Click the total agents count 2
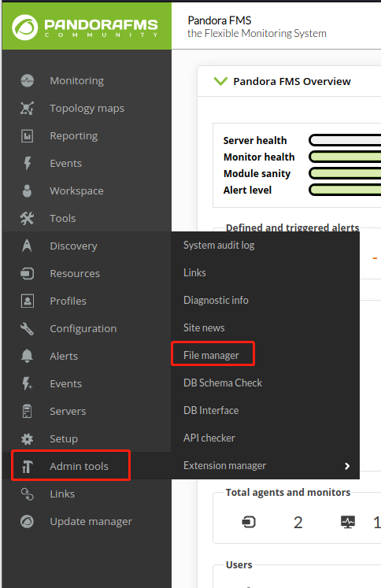Viewport: 381px width, 588px height. point(298,523)
